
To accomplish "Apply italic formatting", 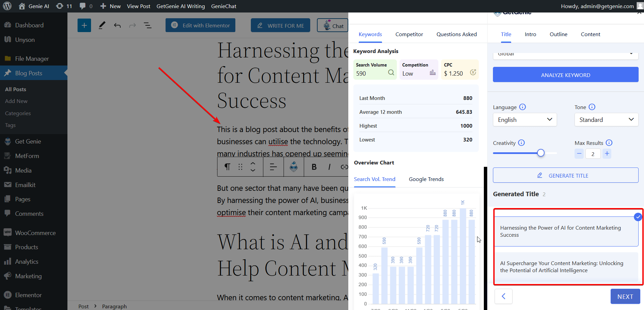I will (x=329, y=167).
